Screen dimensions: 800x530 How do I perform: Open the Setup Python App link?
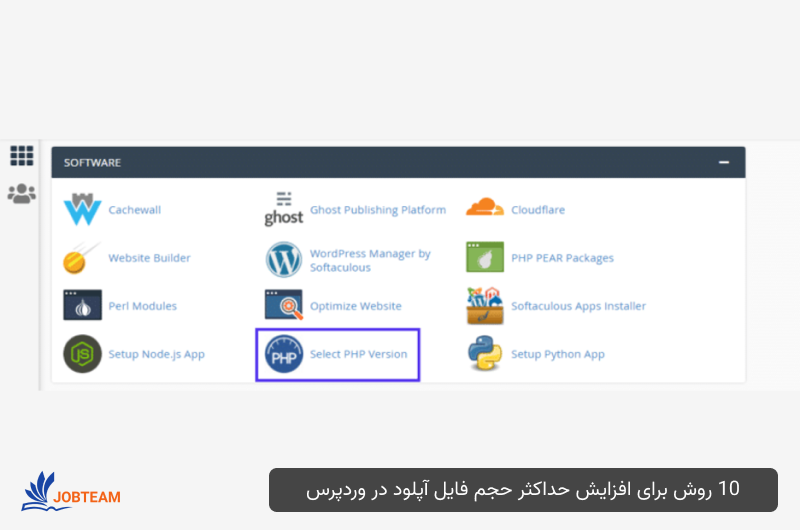pyautogui.click(x=558, y=354)
